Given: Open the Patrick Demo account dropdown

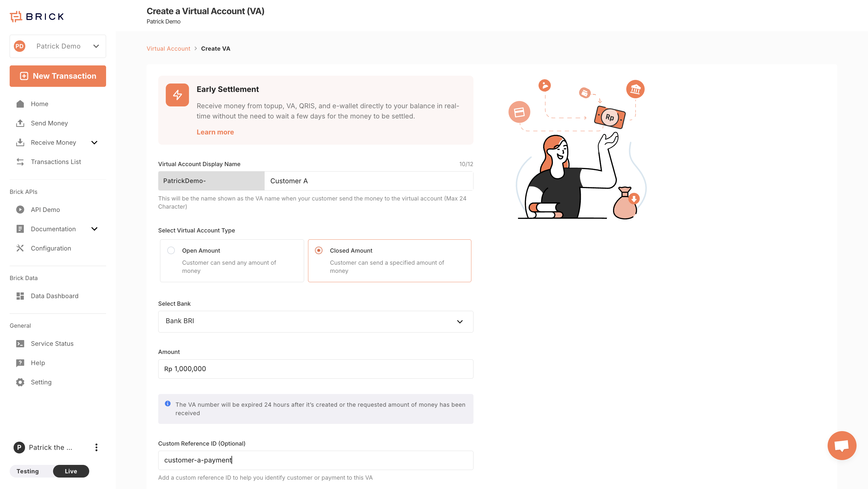Looking at the screenshot, I should (58, 46).
